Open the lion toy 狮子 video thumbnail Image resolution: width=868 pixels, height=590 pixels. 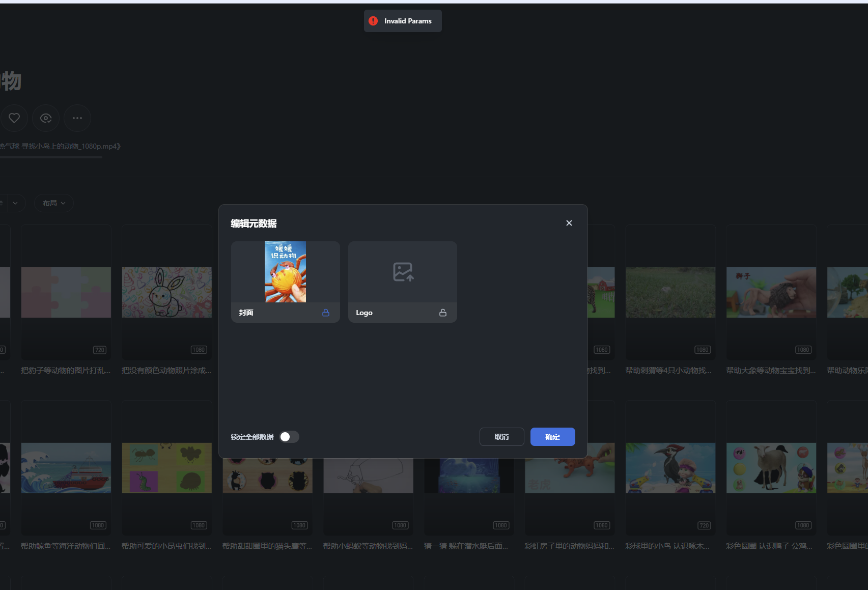[771, 292]
